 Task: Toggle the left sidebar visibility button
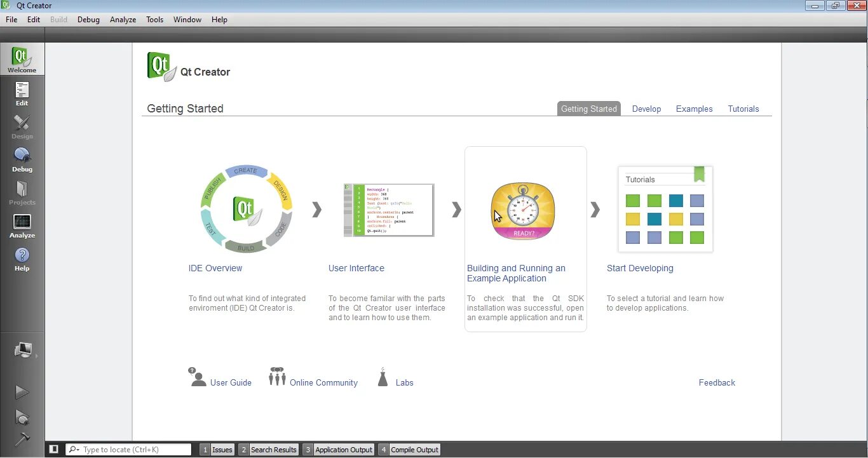pos(54,449)
